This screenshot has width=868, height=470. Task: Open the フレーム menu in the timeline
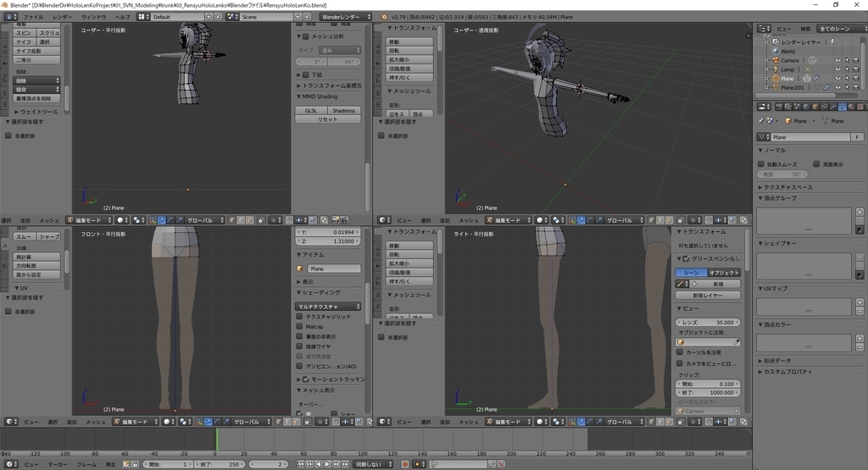[86, 464]
